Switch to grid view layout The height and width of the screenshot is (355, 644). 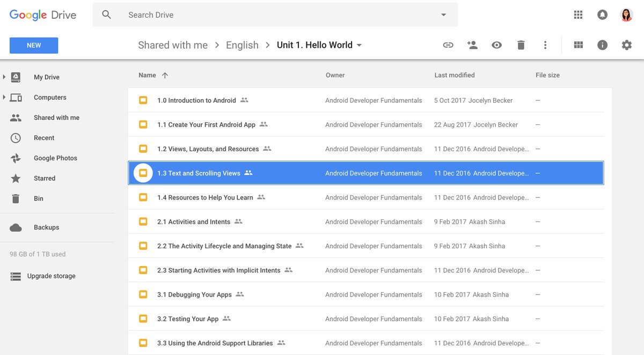[x=579, y=45]
